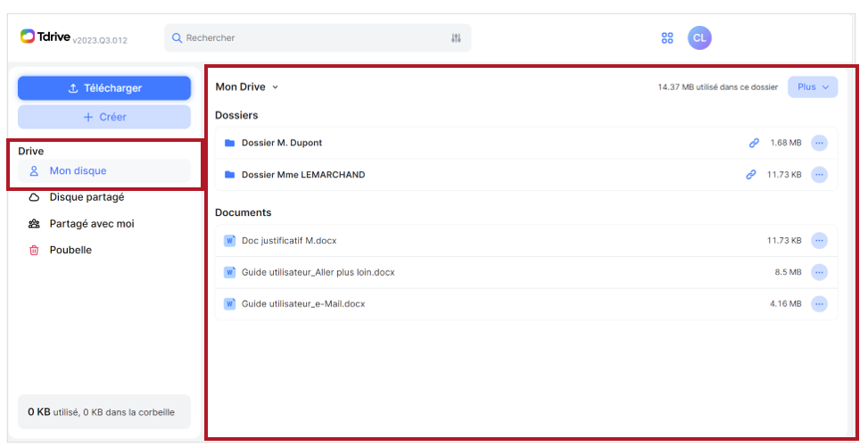
Task: Open the share link icon for Dossier Mme LEMARCHAND
Action: (x=750, y=175)
